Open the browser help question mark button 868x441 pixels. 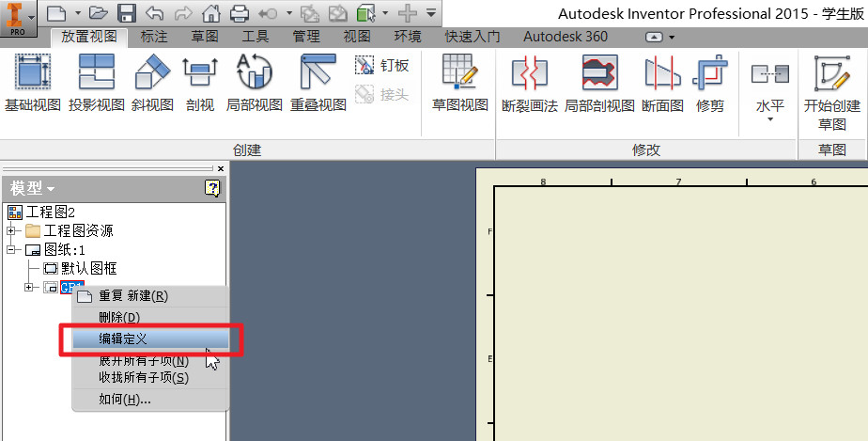(212, 188)
